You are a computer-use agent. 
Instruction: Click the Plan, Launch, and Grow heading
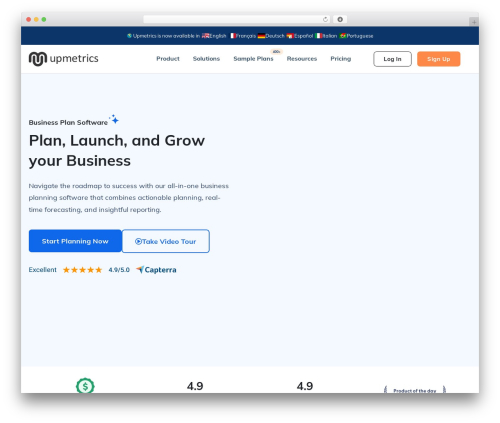click(x=117, y=151)
